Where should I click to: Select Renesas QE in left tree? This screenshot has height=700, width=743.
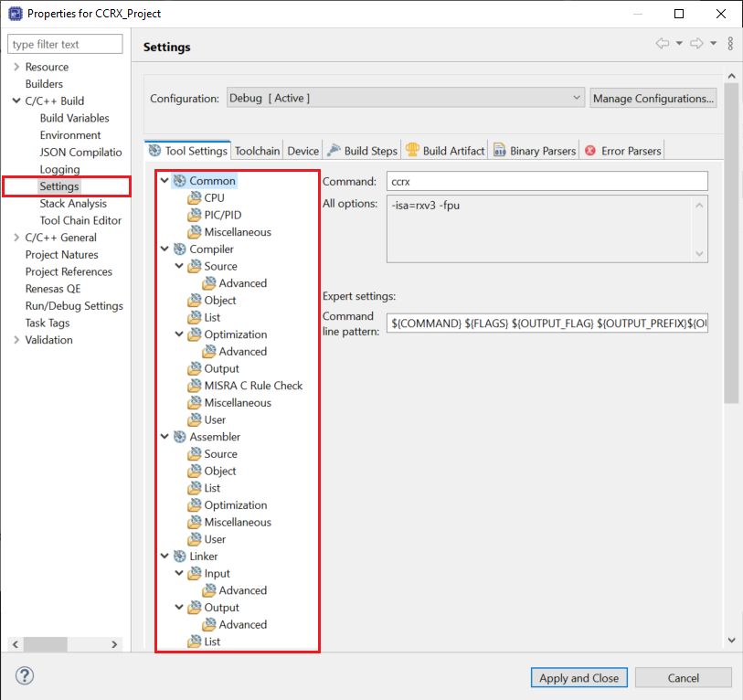coord(53,289)
